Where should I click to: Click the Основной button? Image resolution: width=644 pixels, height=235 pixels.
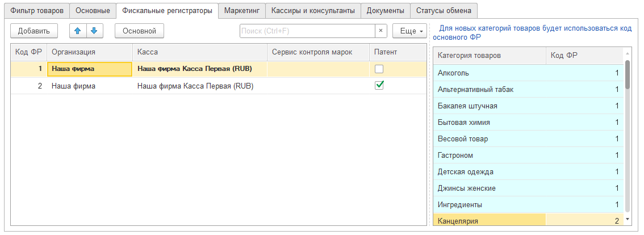139,31
